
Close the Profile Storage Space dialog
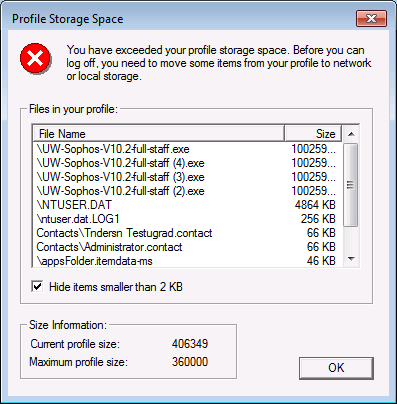pos(371,18)
